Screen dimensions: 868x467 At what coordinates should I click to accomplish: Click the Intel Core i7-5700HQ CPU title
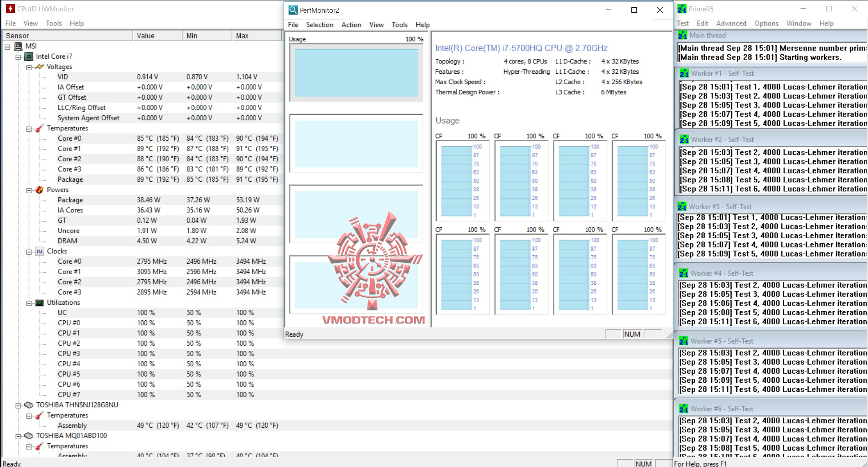tap(521, 48)
